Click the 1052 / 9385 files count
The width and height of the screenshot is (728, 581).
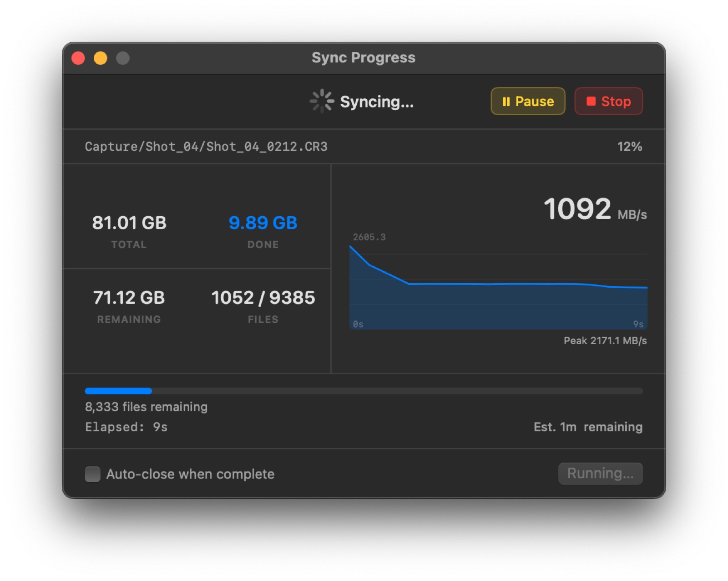(x=263, y=297)
